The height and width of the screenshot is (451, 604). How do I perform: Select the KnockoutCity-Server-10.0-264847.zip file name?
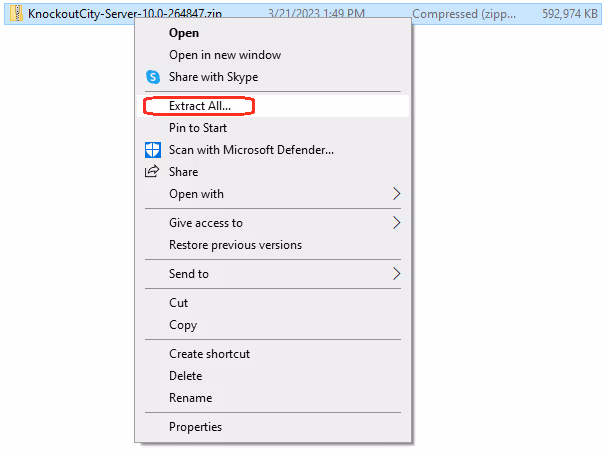[125, 14]
